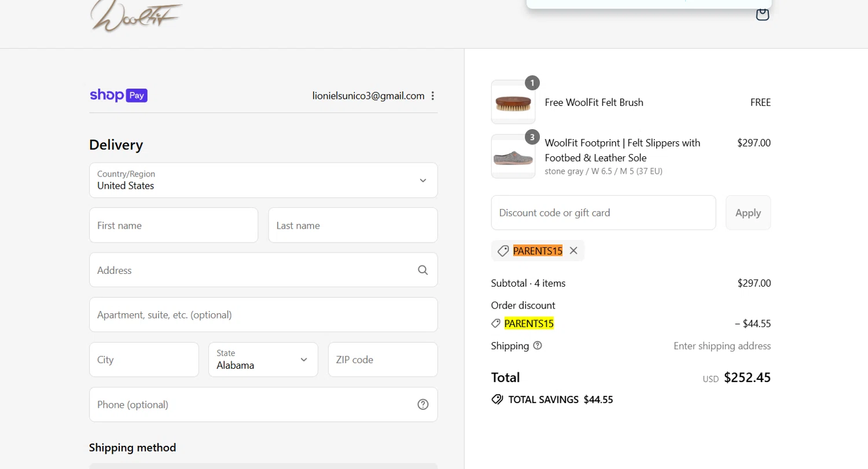Click the ZIP code field
This screenshot has width=868, height=469.
[x=383, y=360]
